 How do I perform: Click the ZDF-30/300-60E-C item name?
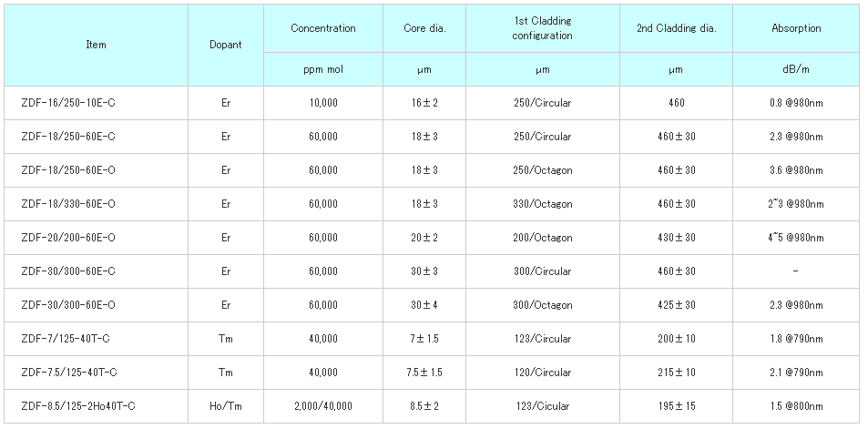click(67, 271)
